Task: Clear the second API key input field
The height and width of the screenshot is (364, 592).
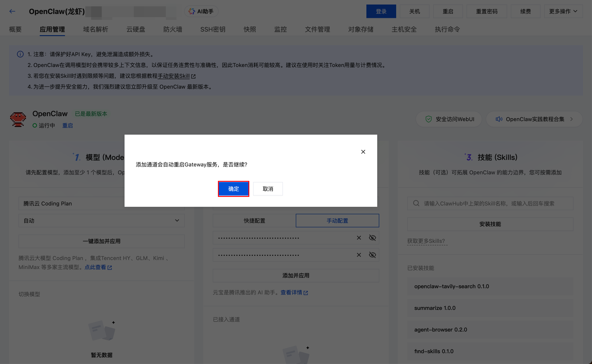Action: point(359,255)
